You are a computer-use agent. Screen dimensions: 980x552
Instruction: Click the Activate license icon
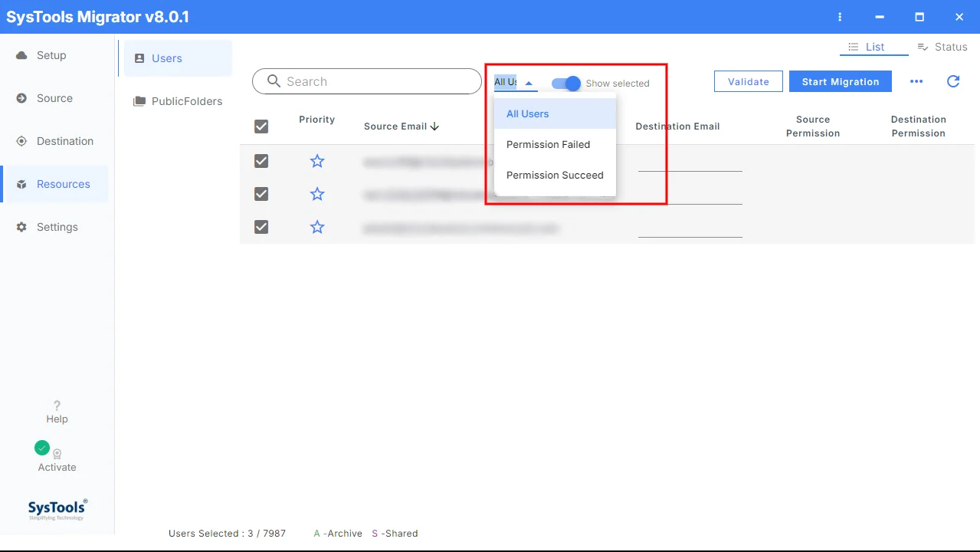57,454
